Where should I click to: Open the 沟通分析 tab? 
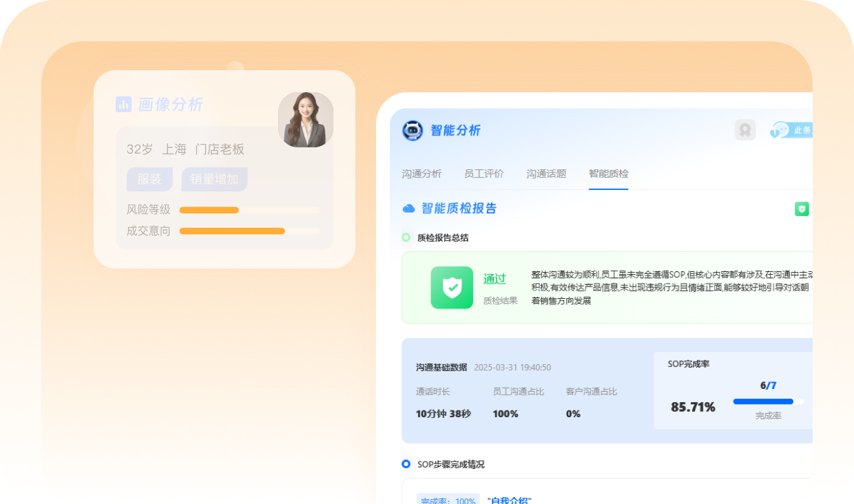tap(421, 174)
